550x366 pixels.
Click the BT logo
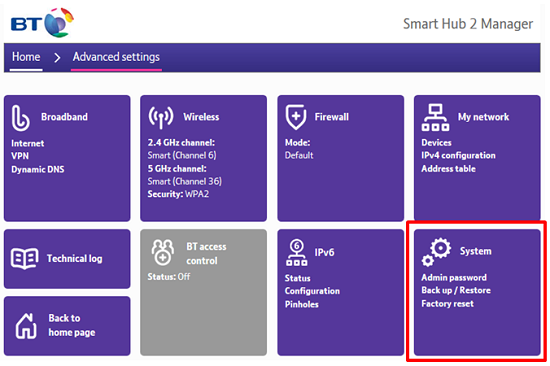42,23
